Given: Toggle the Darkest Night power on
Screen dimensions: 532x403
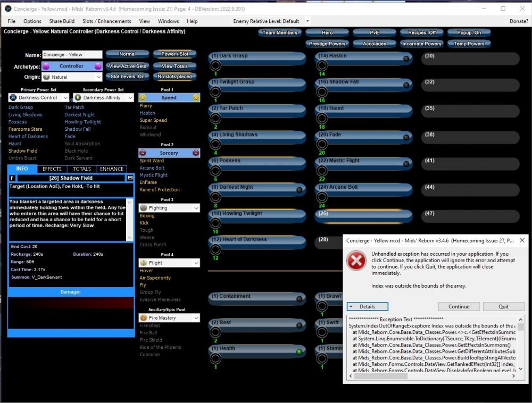Looking at the screenshot, I should click(x=300, y=190).
